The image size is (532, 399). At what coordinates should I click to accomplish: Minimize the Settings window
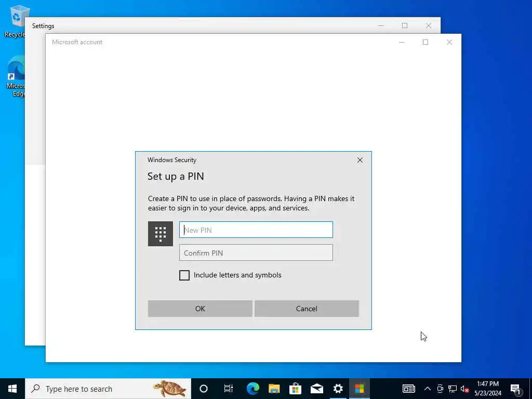tap(381, 25)
